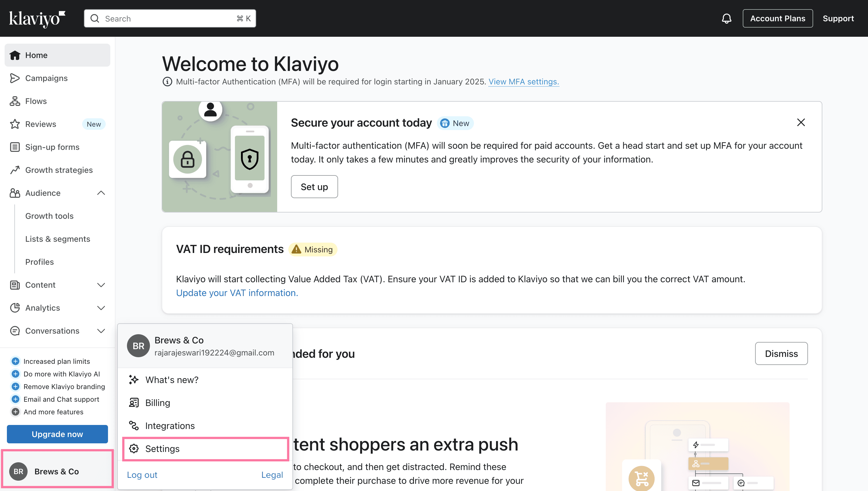Select Settings menu item

(205, 448)
